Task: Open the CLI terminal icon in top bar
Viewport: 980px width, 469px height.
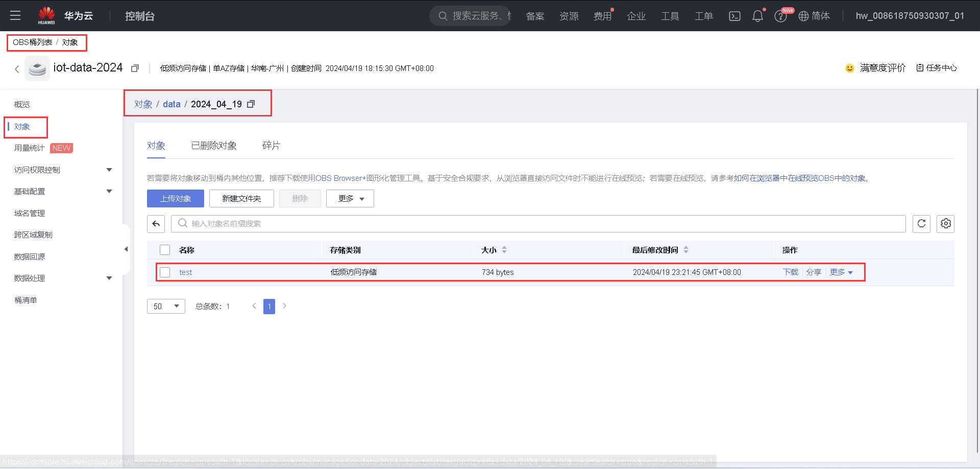Action: [x=734, y=16]
